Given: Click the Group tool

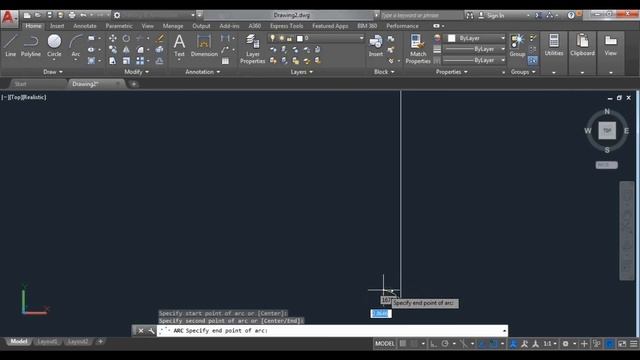Looking at the screenshot, I should (517, 45).
